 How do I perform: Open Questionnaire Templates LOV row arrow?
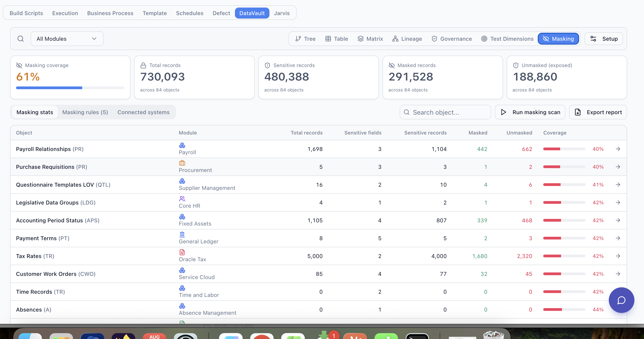point(618,184)
